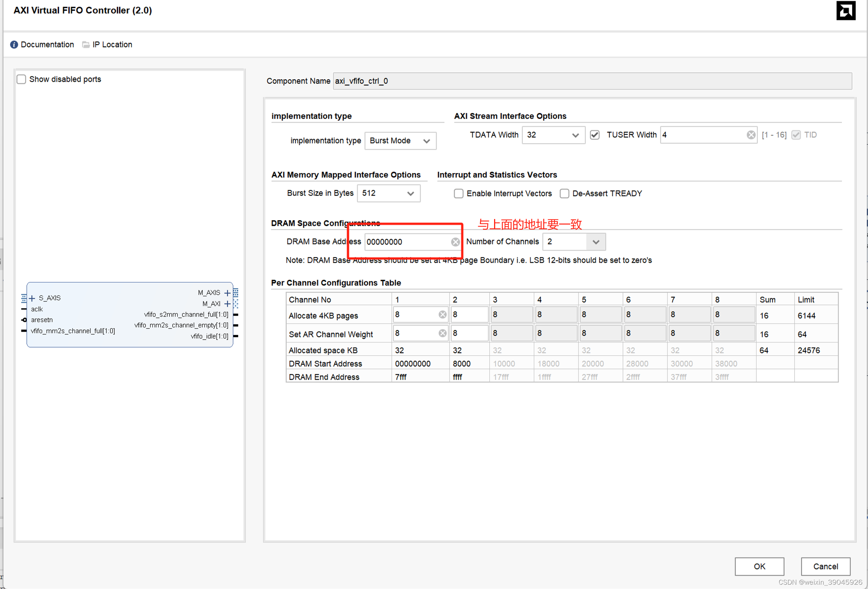Click the OK button

tap(759, 567)
